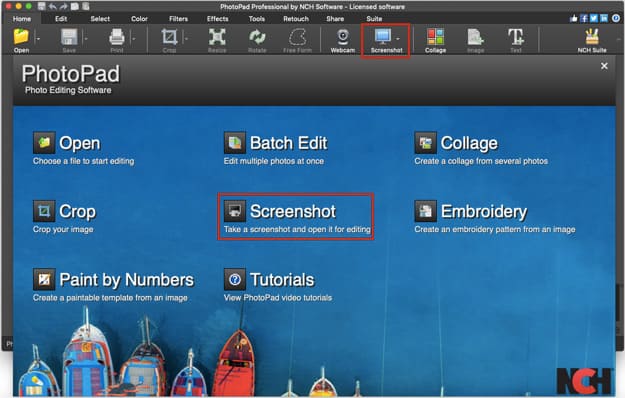The height and width of the screenshot is (398, 625).
Task: Click the 'Collage' welcome screen heading
Action: point(469,143)
